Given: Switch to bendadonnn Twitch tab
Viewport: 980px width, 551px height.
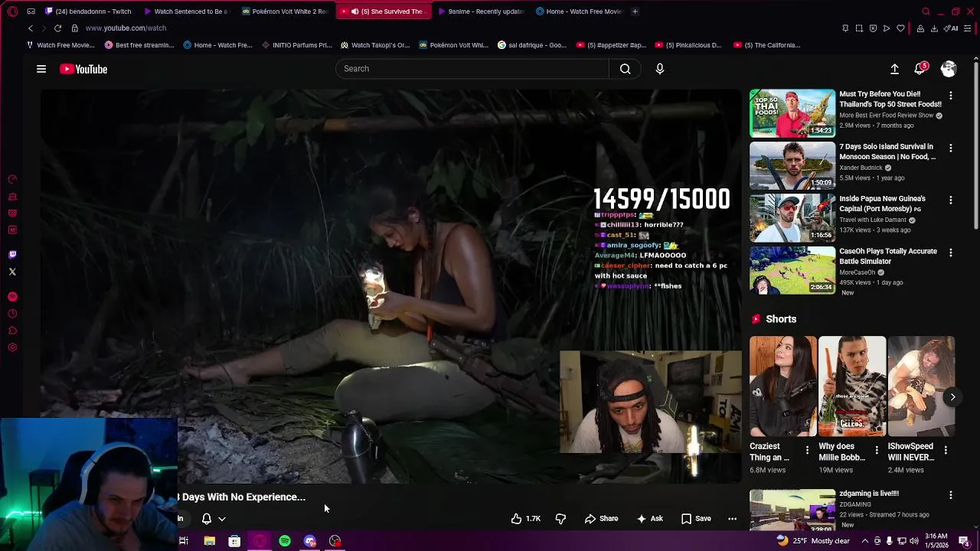Looking at the screenshot, I should (89, 11).
